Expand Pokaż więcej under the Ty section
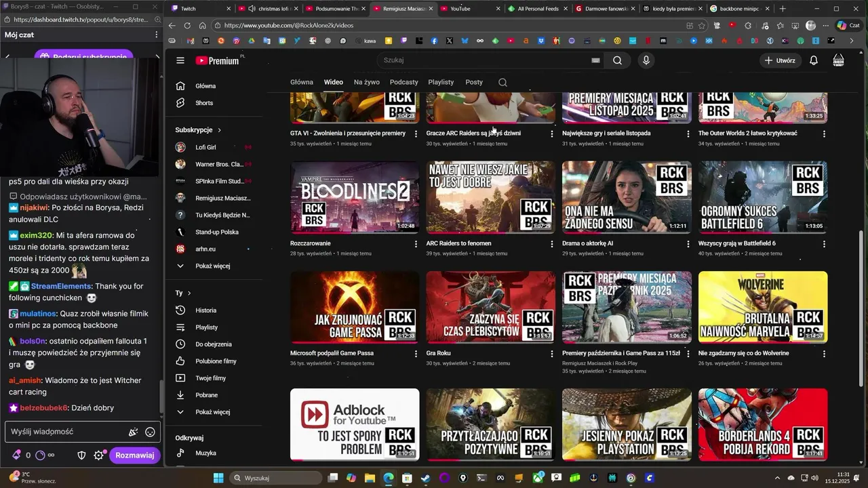The height and width of the screenshot is (488, 868). (213, 412)
